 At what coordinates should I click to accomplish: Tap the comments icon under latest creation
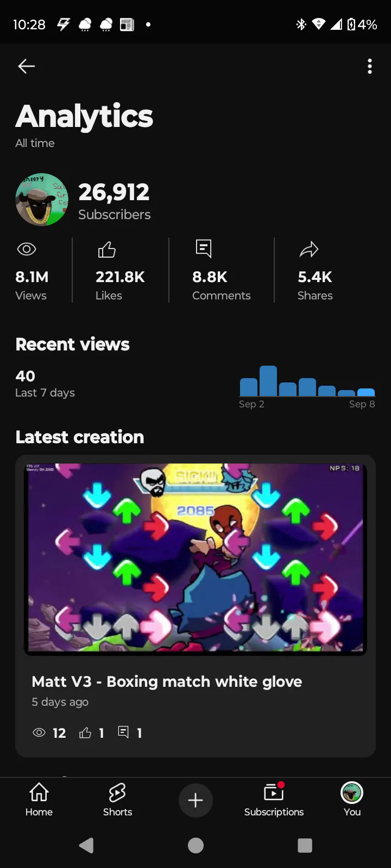click(123, 732)
